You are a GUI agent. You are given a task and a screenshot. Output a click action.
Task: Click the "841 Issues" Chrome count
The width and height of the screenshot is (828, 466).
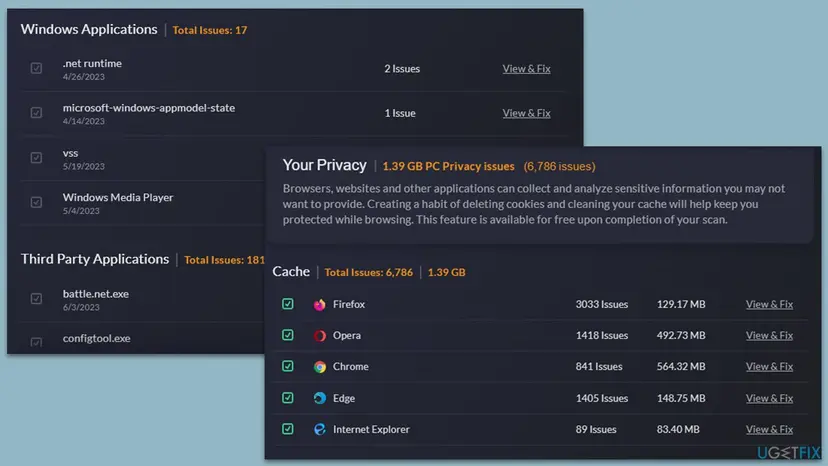click(599, 367)
